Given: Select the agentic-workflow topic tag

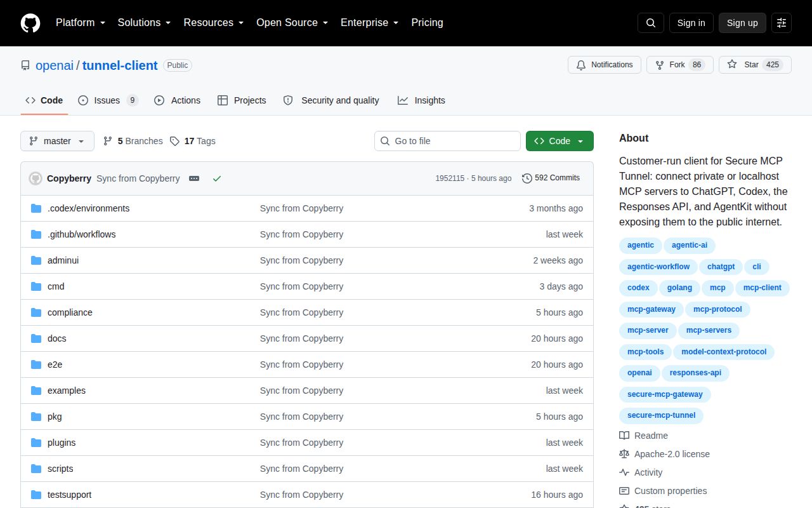Looking at the screenshot, I should [x=658, y=267].
